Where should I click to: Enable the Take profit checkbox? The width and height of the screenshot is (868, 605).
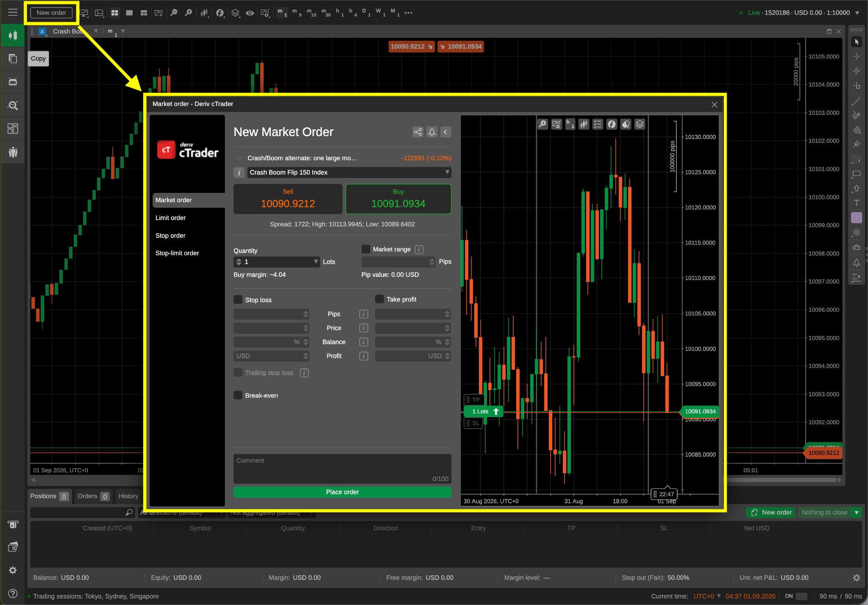point(380,299)
